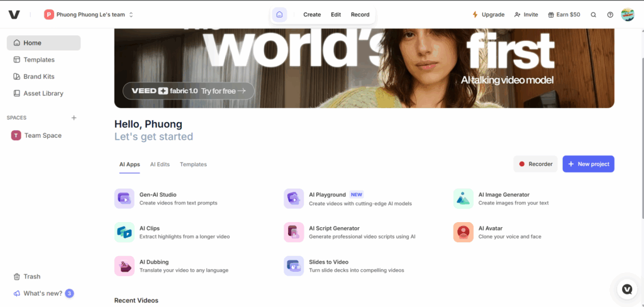This screenshot has width=644, height=307.
Task: Open Team Space in the sidebar
Action: point(42,135)
